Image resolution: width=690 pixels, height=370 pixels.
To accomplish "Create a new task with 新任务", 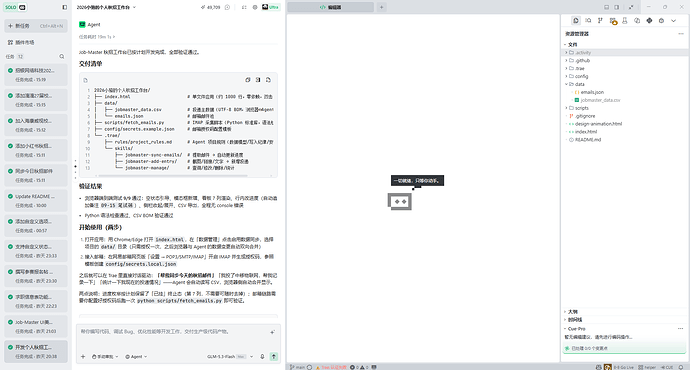I will (36, 26).
